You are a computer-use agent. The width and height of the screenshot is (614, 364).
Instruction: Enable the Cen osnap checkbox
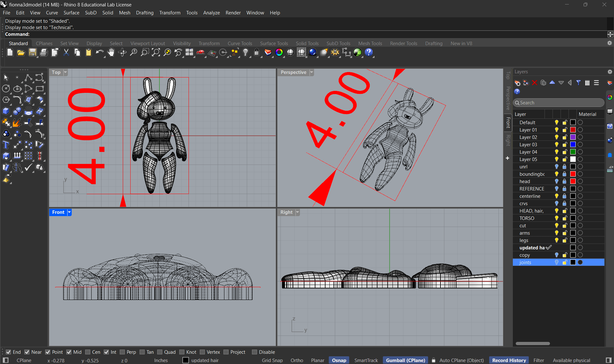point(88,352)
